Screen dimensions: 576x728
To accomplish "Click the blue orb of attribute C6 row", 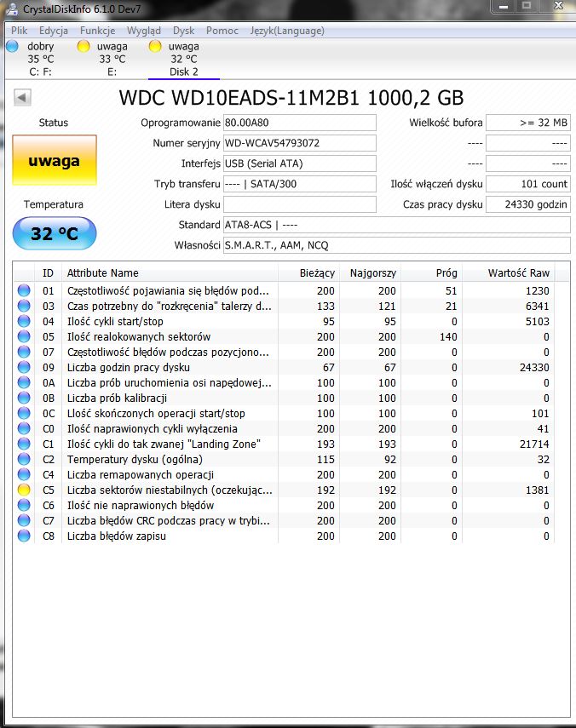I will [24, 505].
